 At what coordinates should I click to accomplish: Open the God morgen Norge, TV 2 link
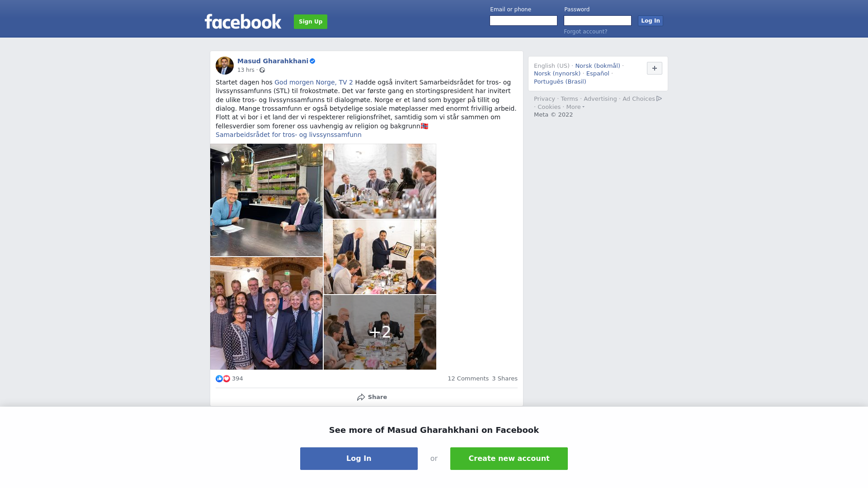coord(314,82)
